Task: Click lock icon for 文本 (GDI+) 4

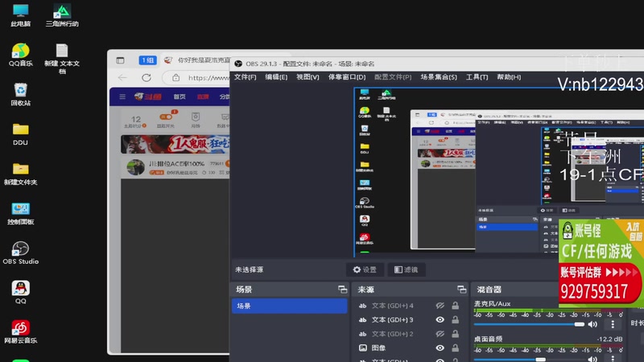Action: (456, 306)
